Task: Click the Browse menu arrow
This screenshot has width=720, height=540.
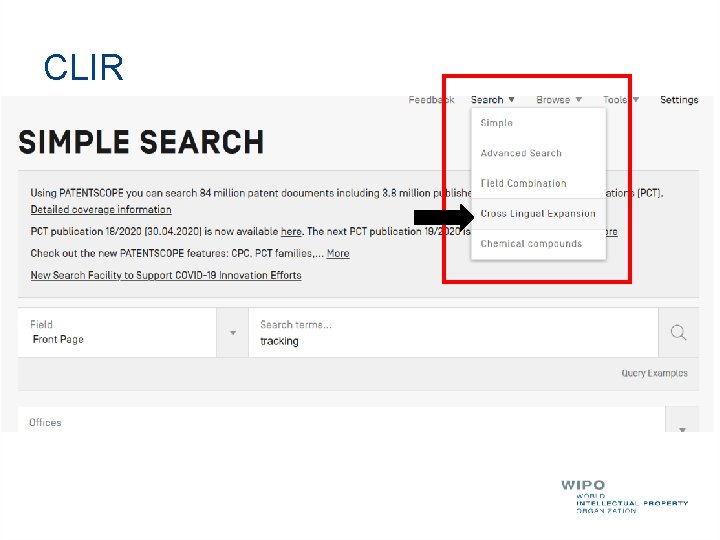Action: coord(579,100)
